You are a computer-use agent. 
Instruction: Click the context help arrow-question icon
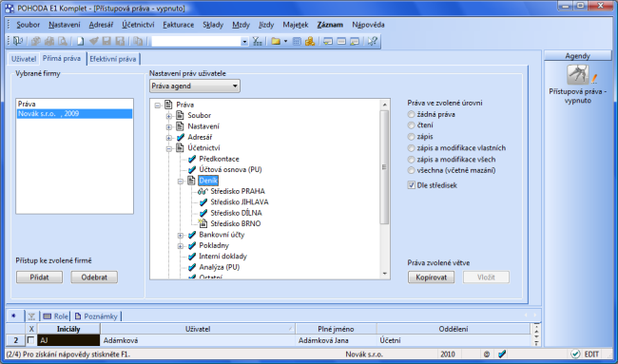coord(372,41)
